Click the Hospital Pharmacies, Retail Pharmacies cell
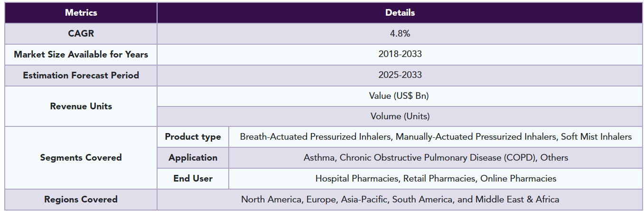 point(436,179)
